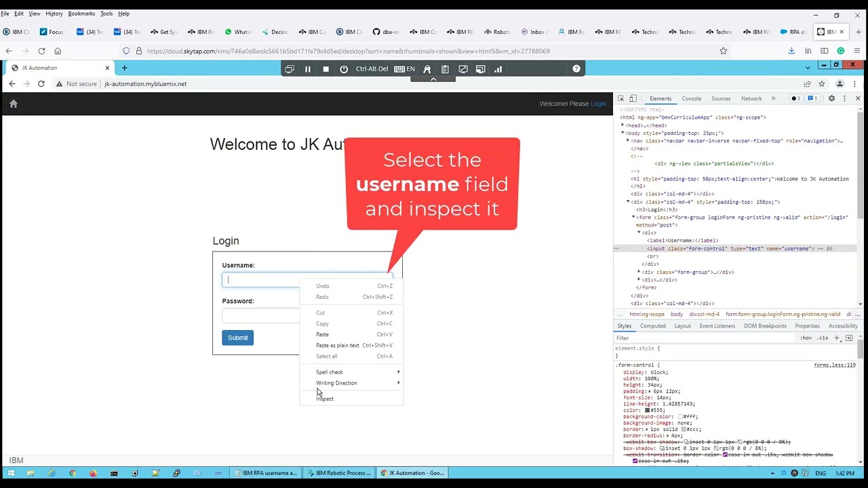Select the label Username element row
The height and width of the screenshot is (488, 868).
pyautogui.click(x=682, y=241)
